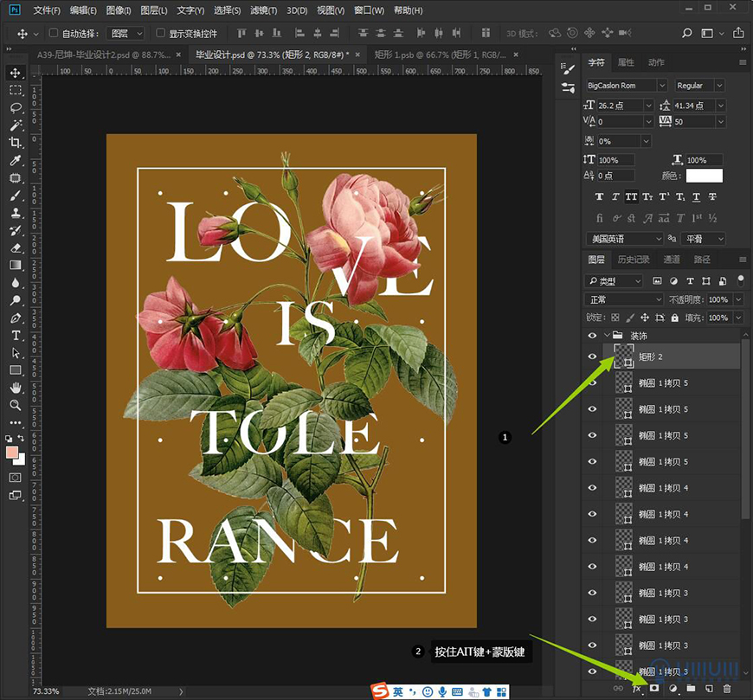Select the Hand tool
The height and width of the screenshot is (700, 753).
(x=16, y=388)
